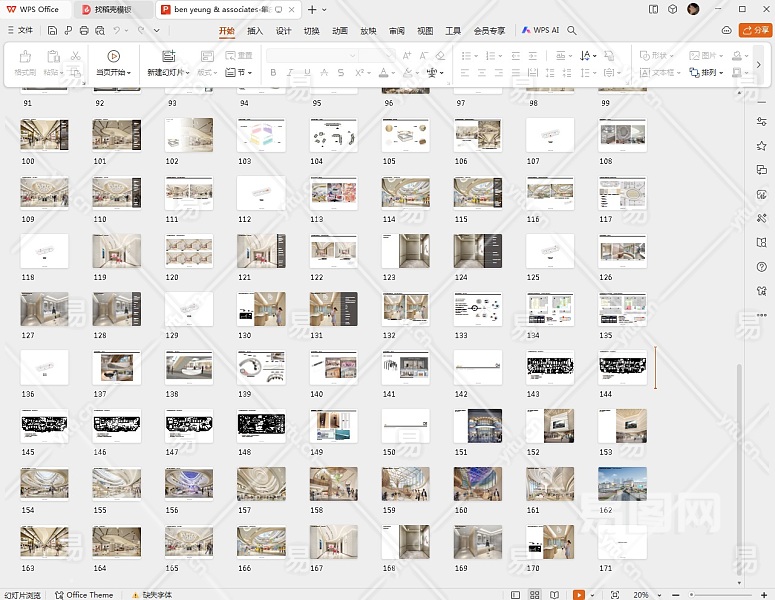This screenshot has width=775, height=600.
Task: Start slideshow from status bar play button
Action: 579,595
